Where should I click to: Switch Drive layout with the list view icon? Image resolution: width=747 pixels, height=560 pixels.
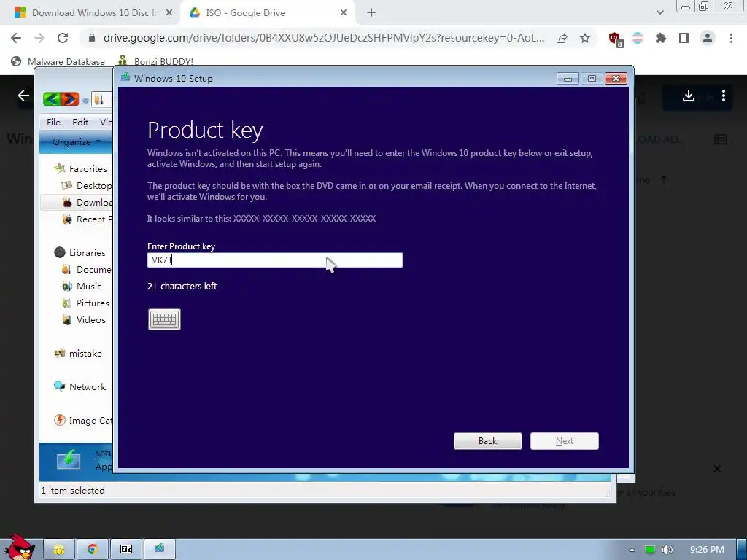(x=720, y=139)
